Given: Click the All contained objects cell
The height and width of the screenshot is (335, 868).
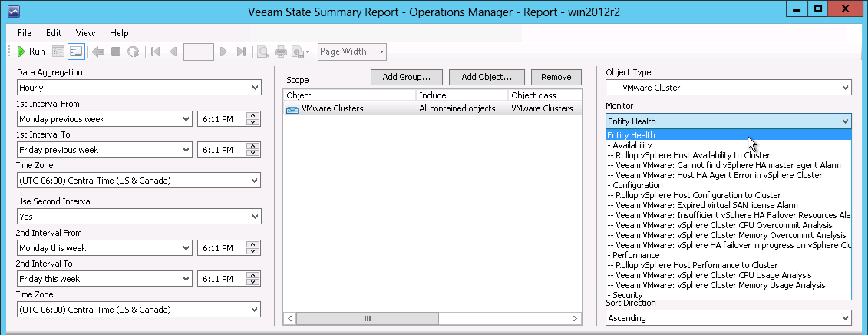Looking at the screenshot, I should (x=457, y=108).
